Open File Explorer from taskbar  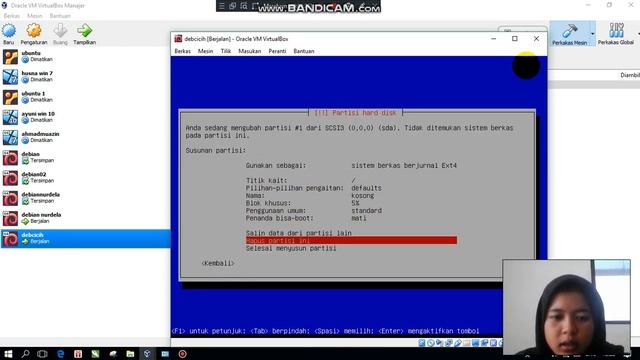[x=130, y=353]
